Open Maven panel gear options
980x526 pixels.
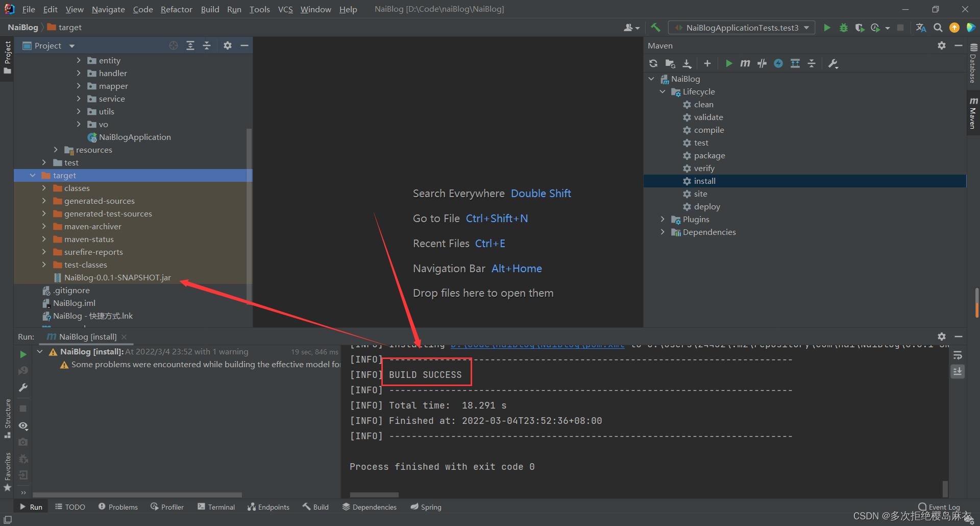(942, 45)
